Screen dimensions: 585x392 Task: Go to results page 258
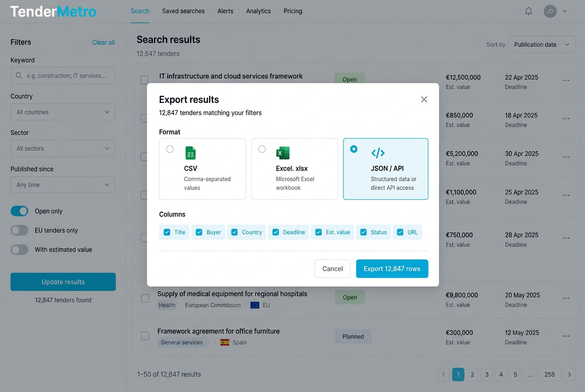pos(549,374)
